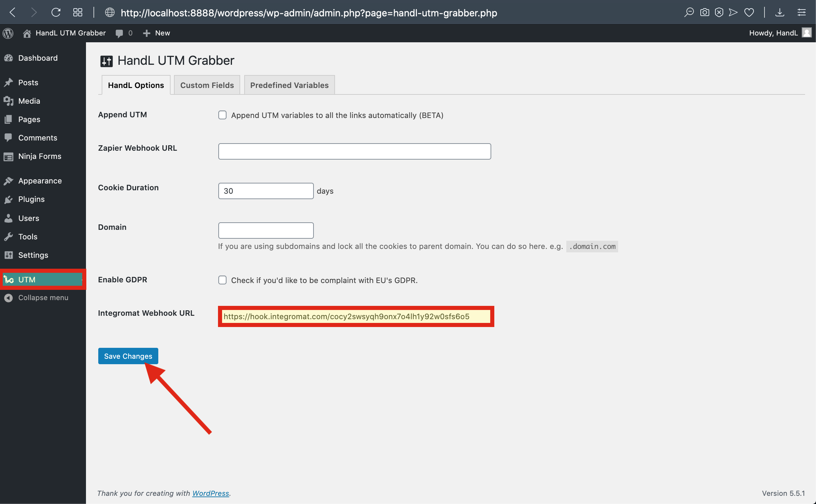Click the browser reload icon

[56, 13]
